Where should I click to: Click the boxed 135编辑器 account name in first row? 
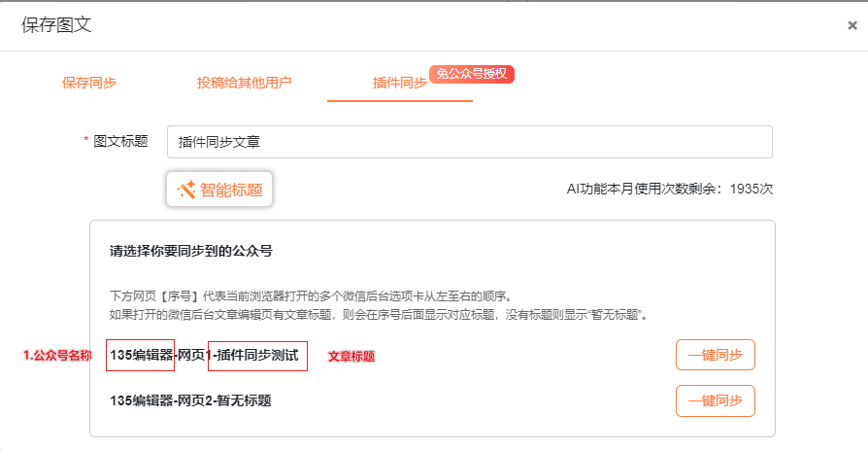pos(141,356)
